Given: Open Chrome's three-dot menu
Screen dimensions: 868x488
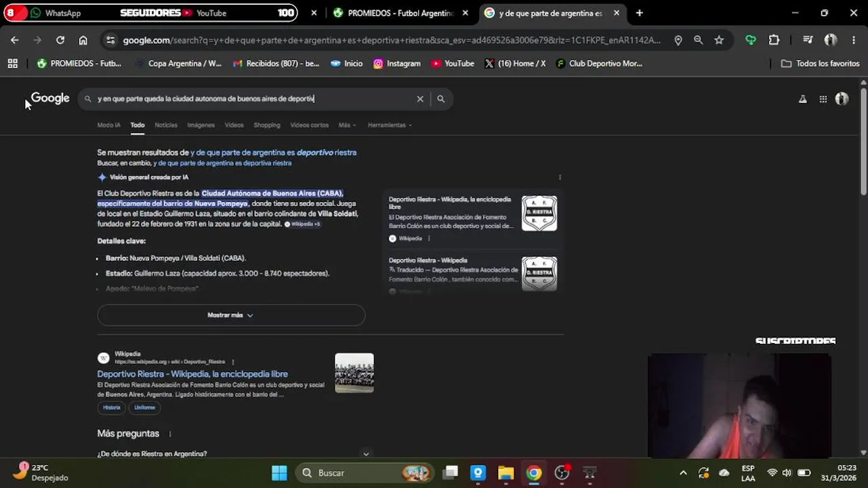Looking at the screenshot, I should (853, 40).
